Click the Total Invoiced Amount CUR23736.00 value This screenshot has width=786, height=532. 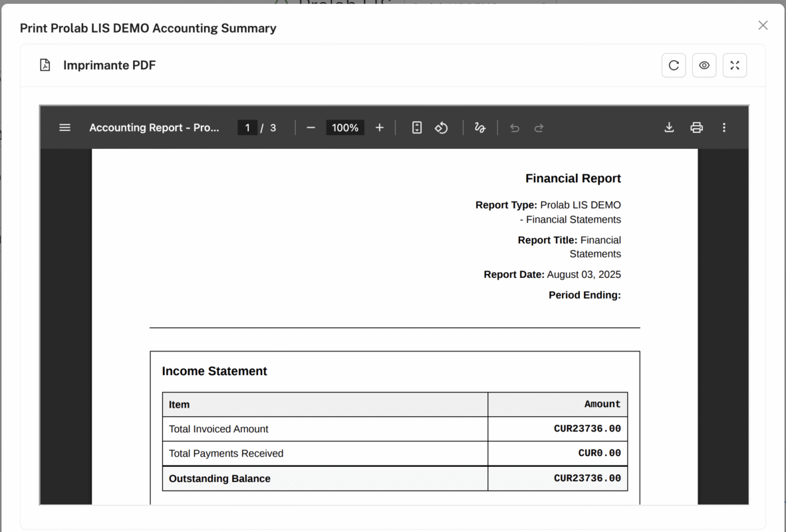[x=587, y=429]
